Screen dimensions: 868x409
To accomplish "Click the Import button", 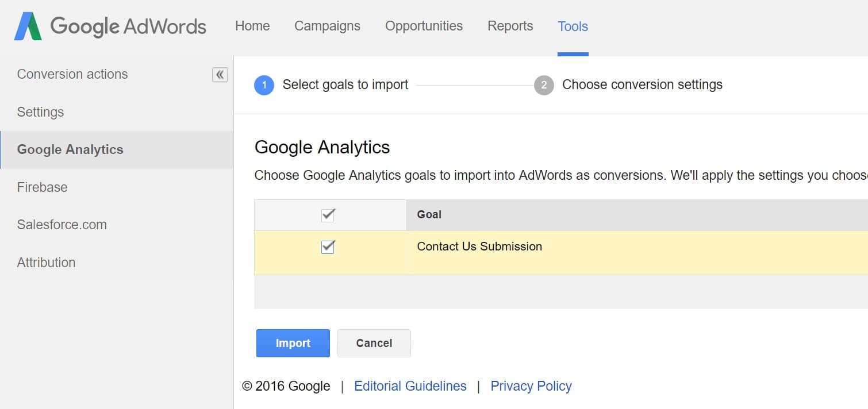I will pyautogui.click(x=293, y=343).
